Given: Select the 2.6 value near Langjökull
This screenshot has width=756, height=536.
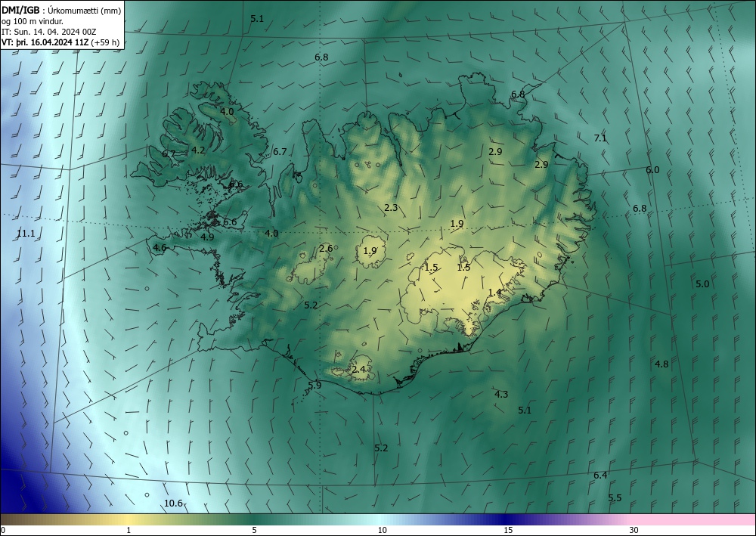Looking at the screenshot, I should coord(326,249).
